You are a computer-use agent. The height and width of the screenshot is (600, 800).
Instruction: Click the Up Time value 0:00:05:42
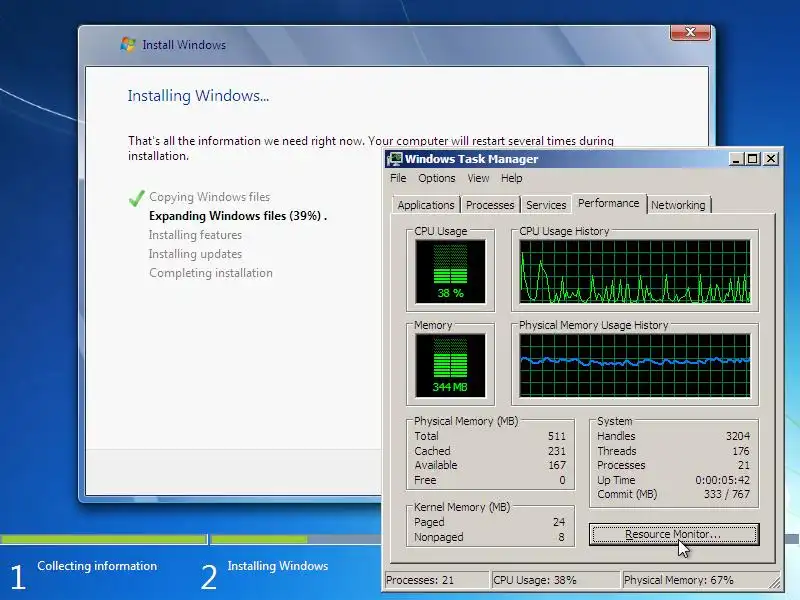click(x=722, y=480)
